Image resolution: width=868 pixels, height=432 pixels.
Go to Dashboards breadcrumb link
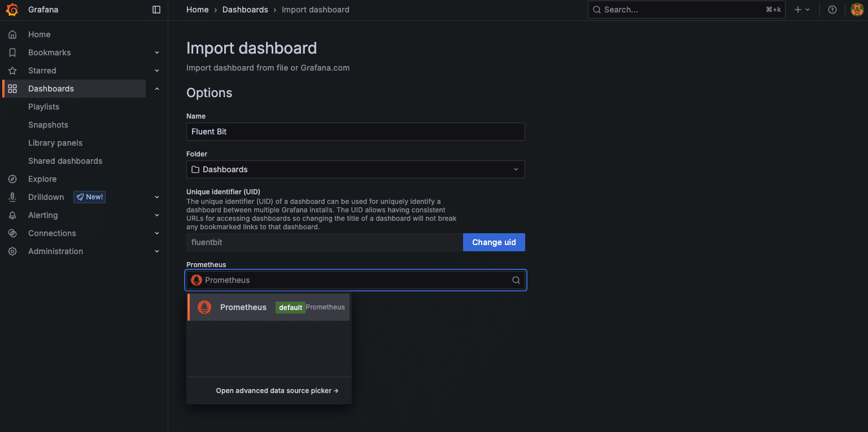(x=245, y=10)
